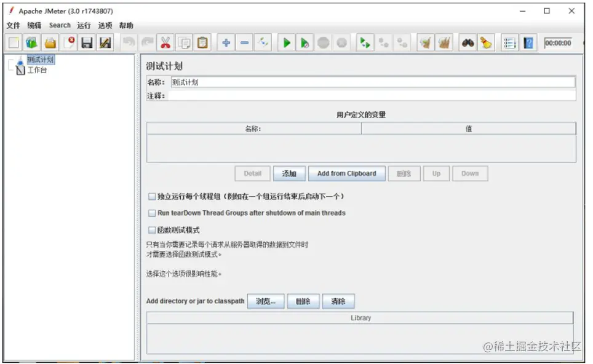Click the Library column header

[x=360, y=318]
